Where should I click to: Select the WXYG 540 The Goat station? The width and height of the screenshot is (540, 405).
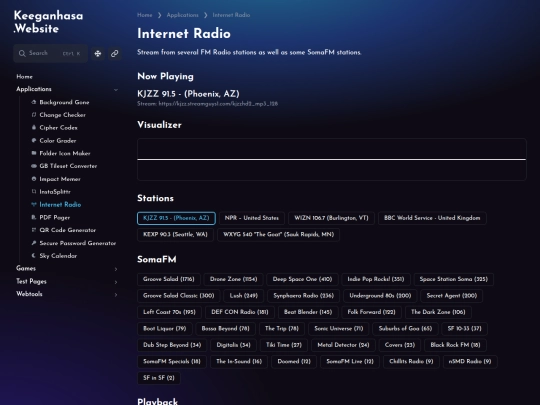(279, 235)
